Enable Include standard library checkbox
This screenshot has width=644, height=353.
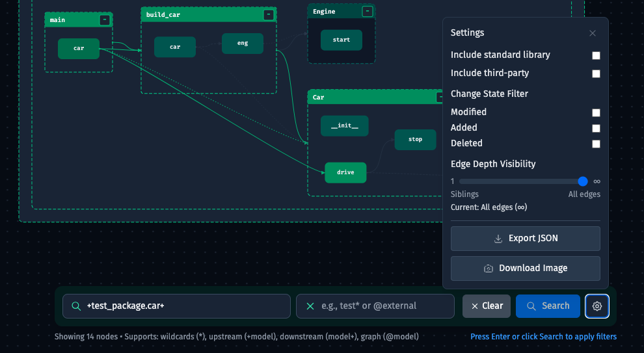[596, 55]
